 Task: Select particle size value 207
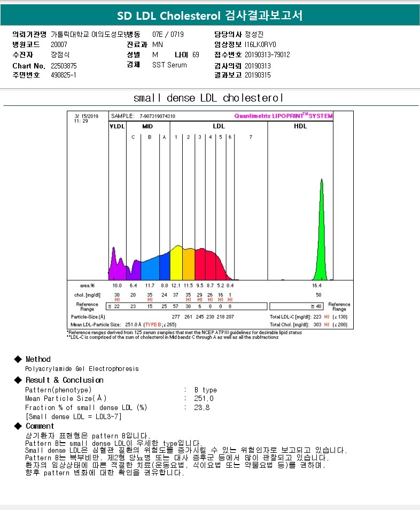click(230, 317)
